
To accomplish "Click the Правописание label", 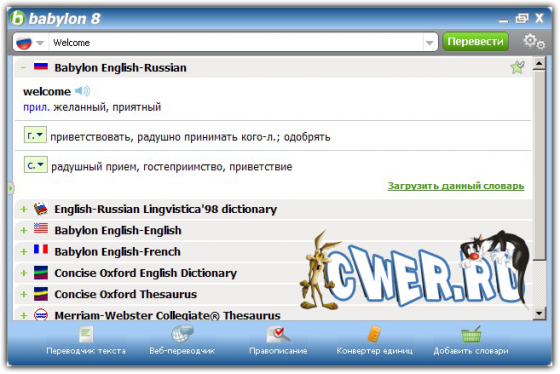I will click(278, 351).
